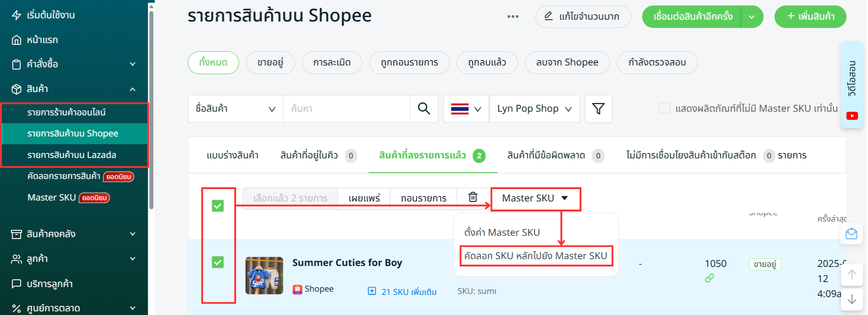Click the search magnifier icon
868x315 pixels.
pos(424,109)
